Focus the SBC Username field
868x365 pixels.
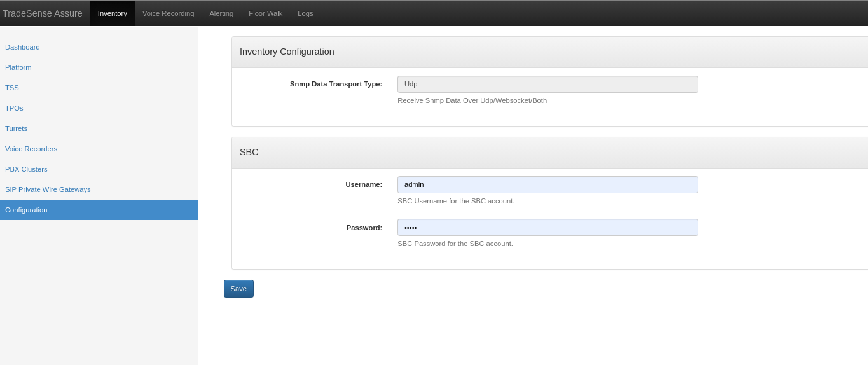[x=548, y=184]
